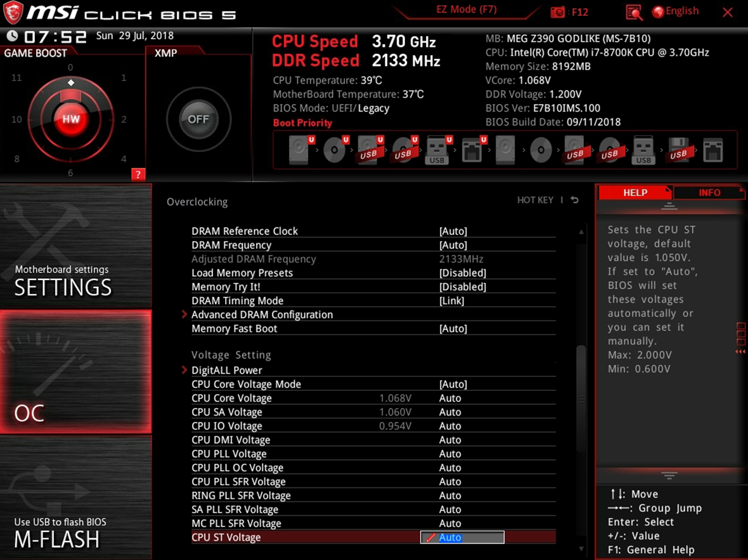Select the legacy hard disk boot icon without U badge
The width and height of the screenshot is (748, 560).
[x=505, y=150]
